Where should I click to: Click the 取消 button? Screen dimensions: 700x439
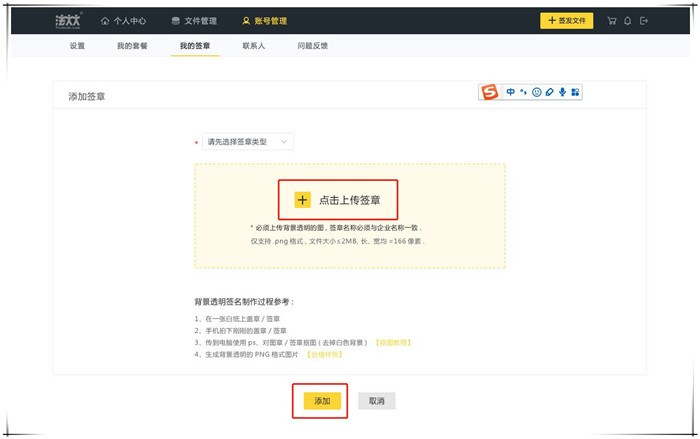377,401
